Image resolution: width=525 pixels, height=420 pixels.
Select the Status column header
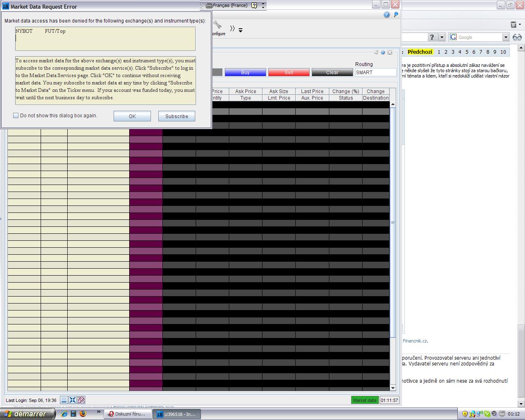[346, 98]
